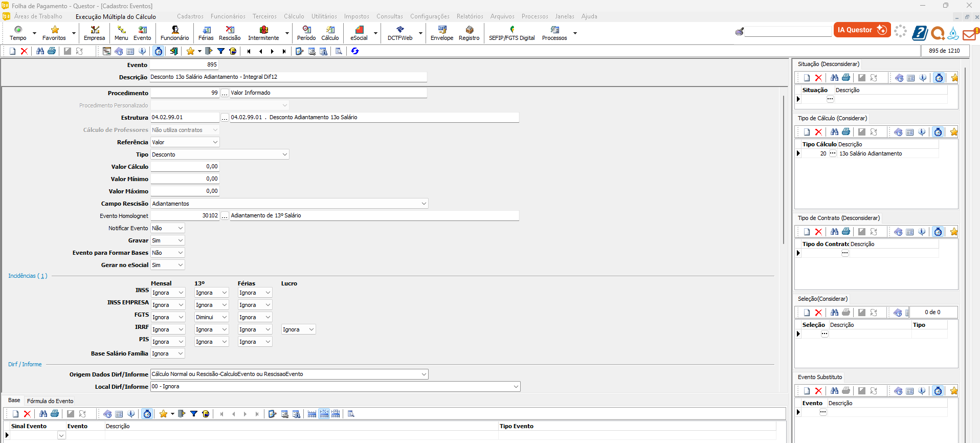Screen dimensions: 980x443
Task: Click the Período toolbar icon
Action: pyautogui.click(x=306, y=33)
